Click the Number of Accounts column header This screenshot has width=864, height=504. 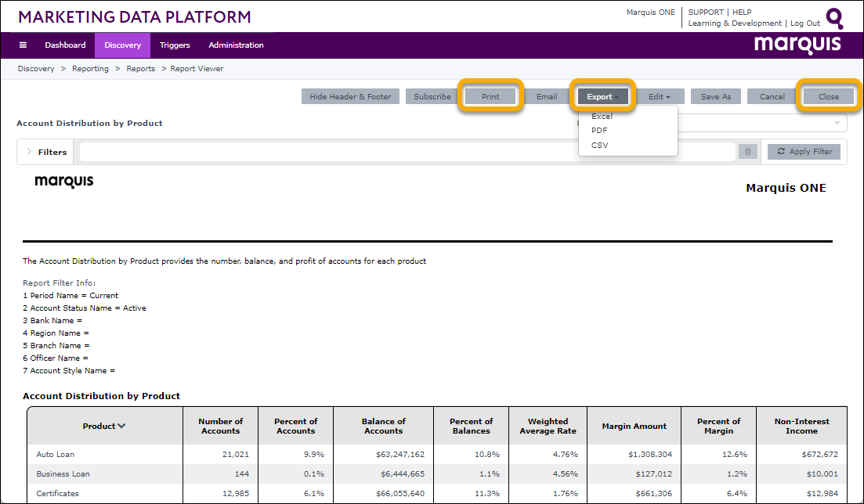(220, 426)
